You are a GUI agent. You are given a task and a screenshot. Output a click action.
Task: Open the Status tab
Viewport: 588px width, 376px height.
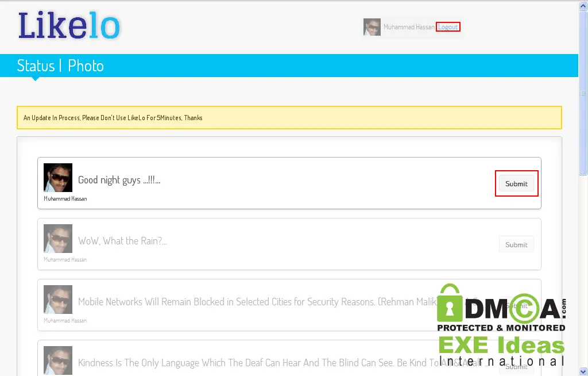click(36, 66)
